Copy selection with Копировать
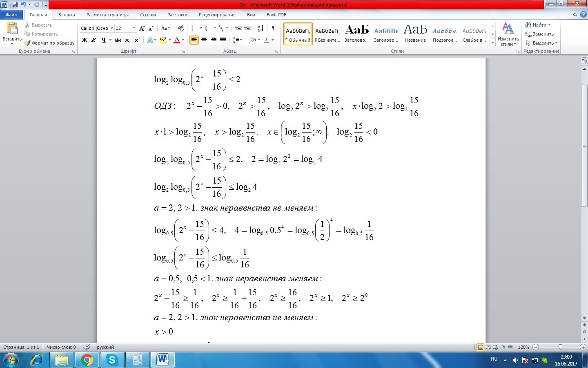This screenshot has width=588, height=368. (x=41, y=34)
